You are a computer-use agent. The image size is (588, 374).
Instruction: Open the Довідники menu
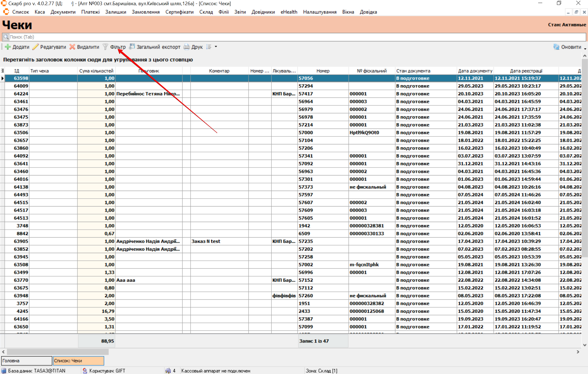(263, 12)
